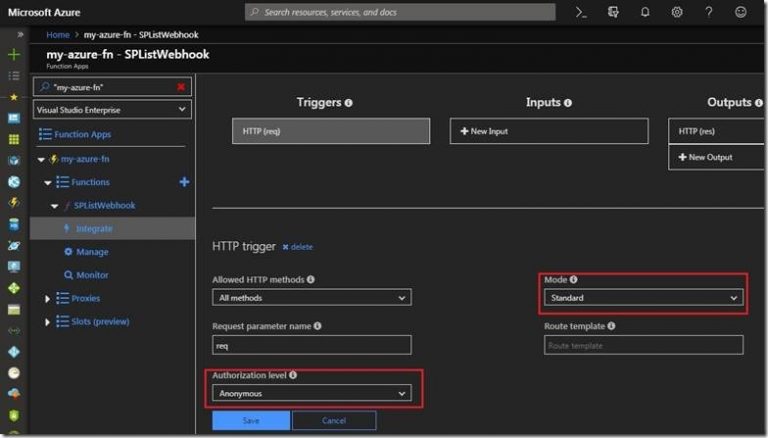Open the feedback smiley icon

[x=740, y=12]
